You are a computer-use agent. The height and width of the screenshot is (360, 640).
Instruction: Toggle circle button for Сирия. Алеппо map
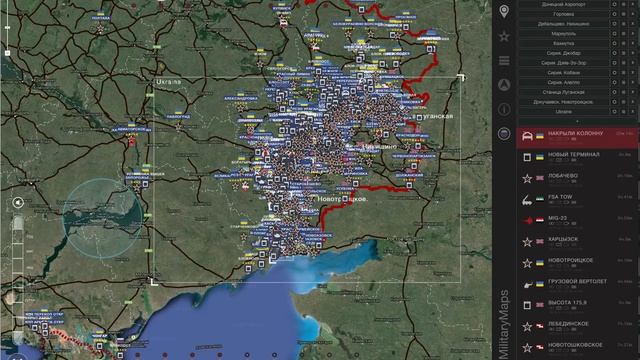[x=614, y=82]
